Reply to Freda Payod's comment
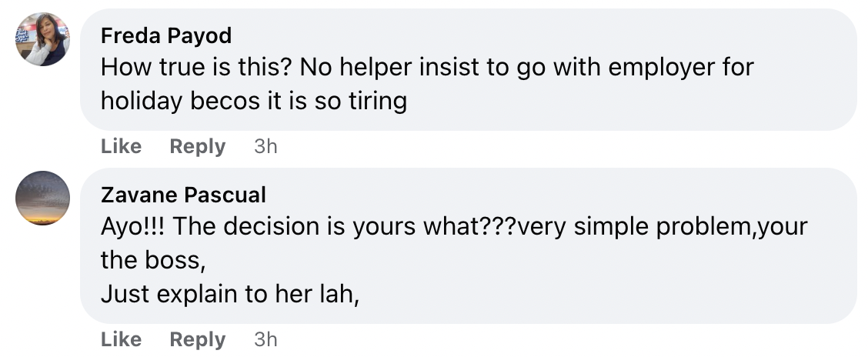 coord(198,146)
